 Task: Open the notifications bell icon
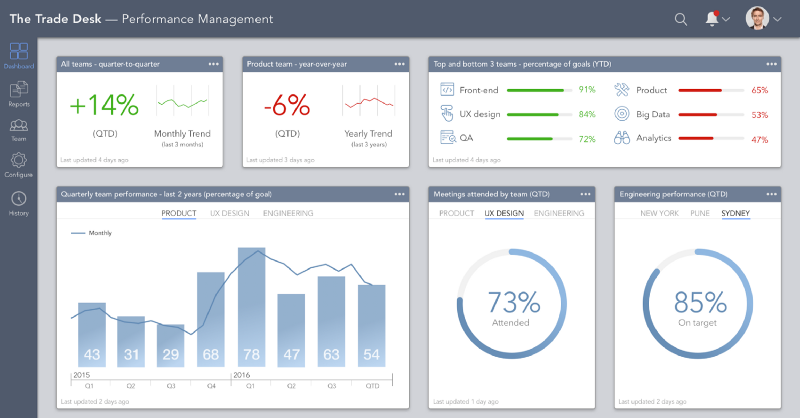pyautogui.click(x=712, y=19)
